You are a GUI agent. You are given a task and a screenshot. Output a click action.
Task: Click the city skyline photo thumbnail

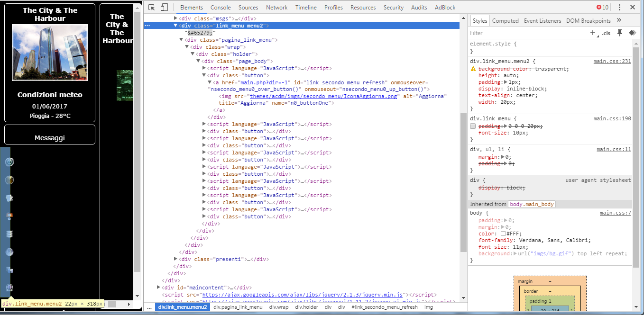click(50, 53)
